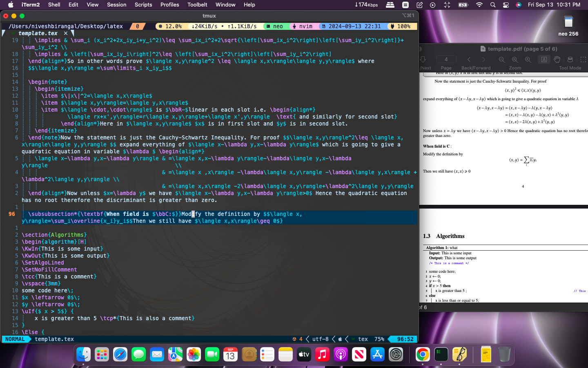Click the date and time clock

pos(554,4)
